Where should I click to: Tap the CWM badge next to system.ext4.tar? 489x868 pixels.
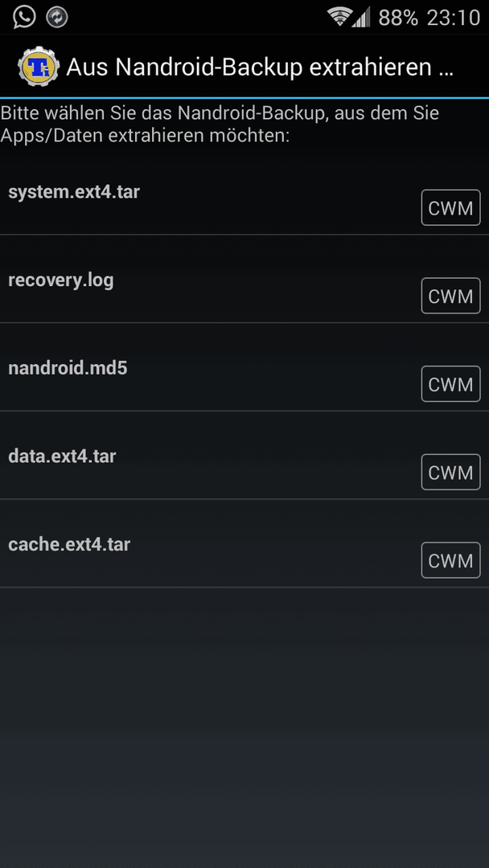(x=450, y=207)
